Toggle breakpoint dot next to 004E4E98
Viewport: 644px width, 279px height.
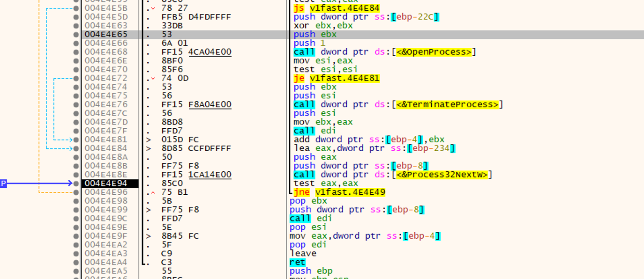point(75,201)
